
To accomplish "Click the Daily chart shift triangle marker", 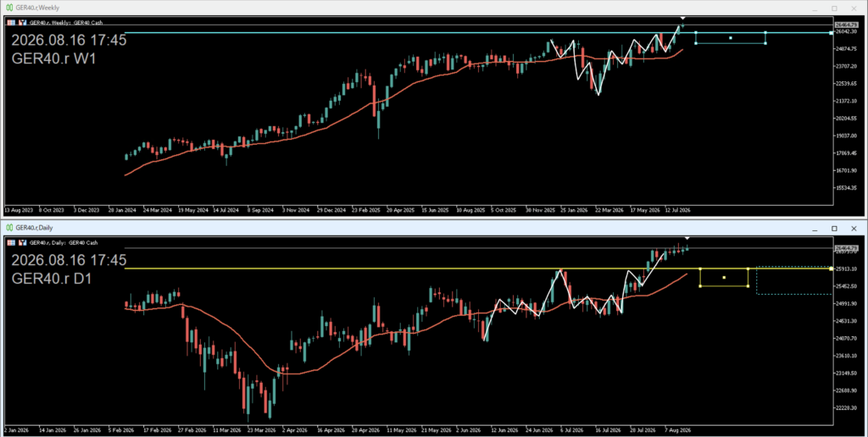I will 687,239.
